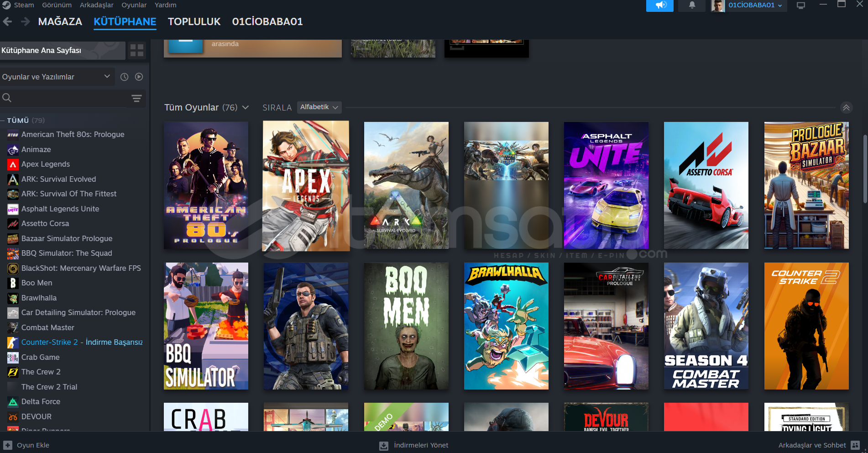Open Oyunlar menu
This screenshot has height=453, width=868.
134,5
